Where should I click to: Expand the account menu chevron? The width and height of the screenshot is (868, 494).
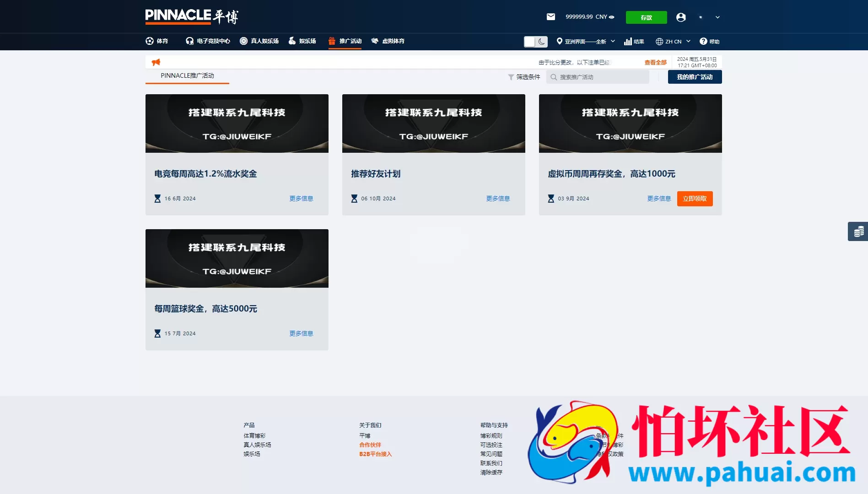717,17
